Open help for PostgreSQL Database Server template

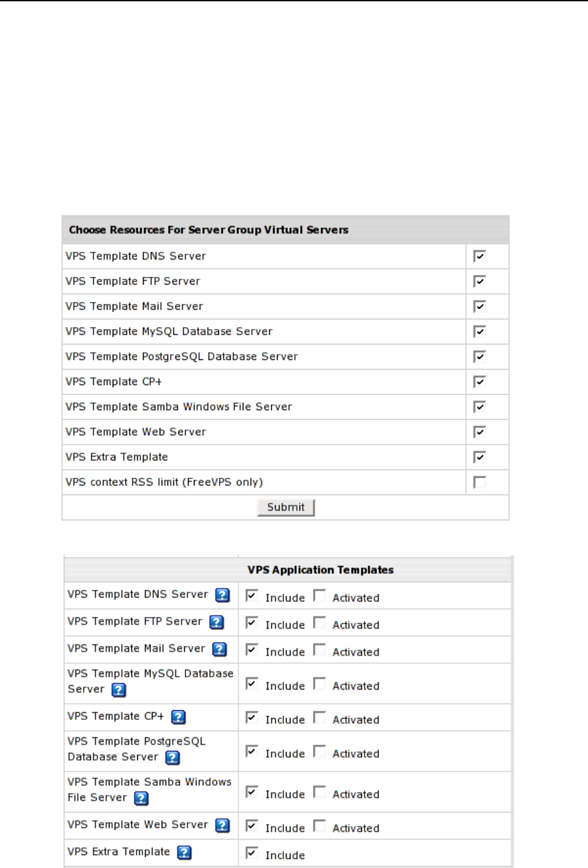point(172,758)
